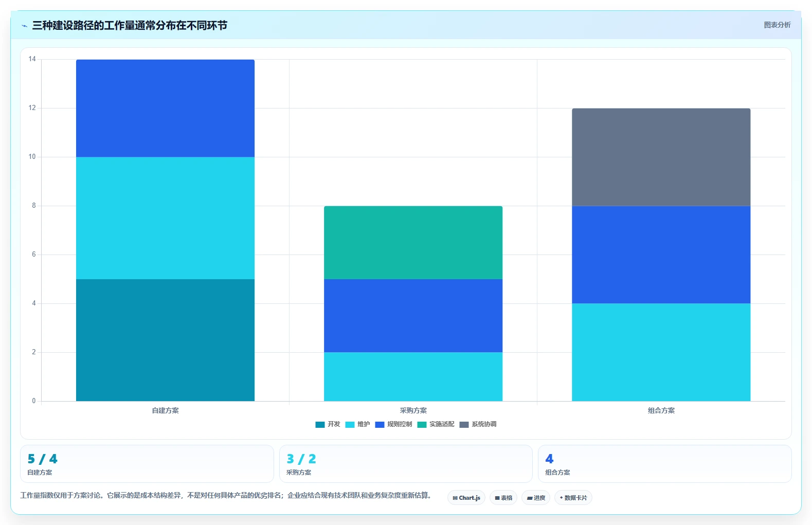The width and height of the screenshot is (812, 525).
Task: Click the 组合方案 x-axis label under chart
Action: tap(661, 410)
